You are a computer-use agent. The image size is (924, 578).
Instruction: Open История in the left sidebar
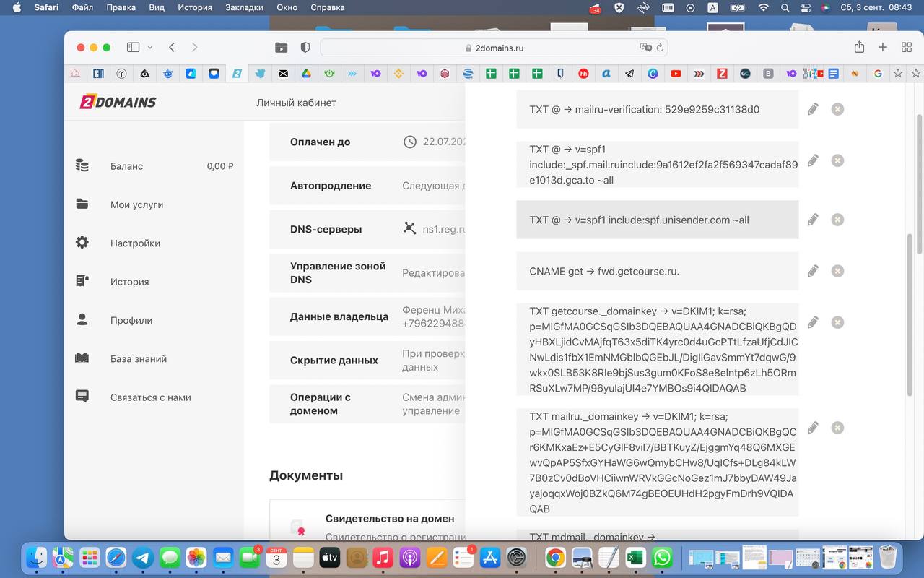130,282
